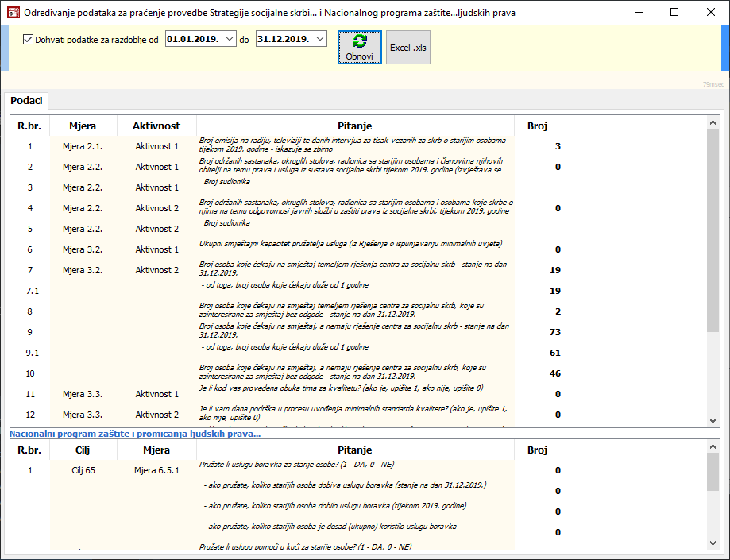730x560 pixels.
Task: Click down arrow of upper table scrollbar
Action: click(713, 421)
